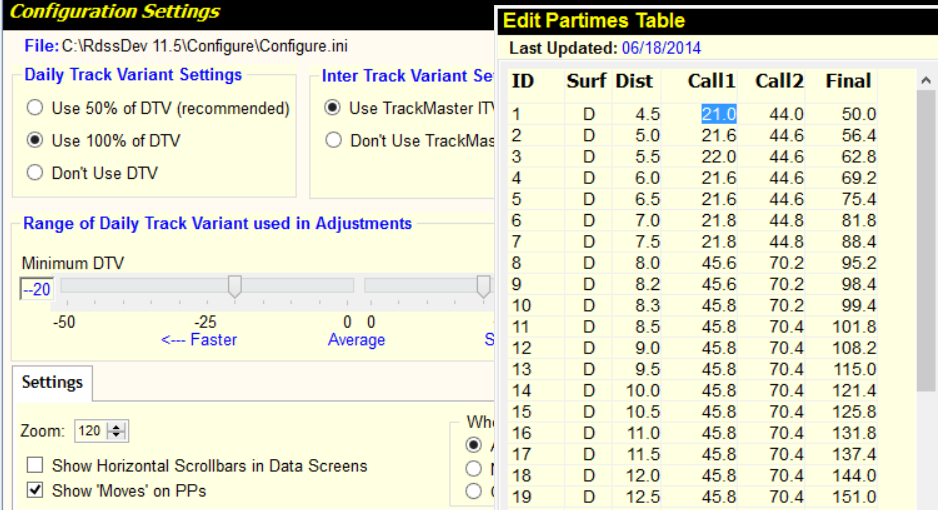The height and width of the screenshot is (510, 938).
Task: Click the ID column header
Action: (x=523, y=81)
